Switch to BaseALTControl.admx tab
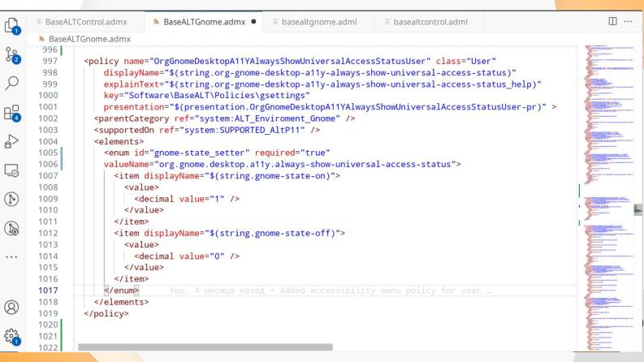644x362 pixels. pyautogui.click(x=86, y=22)
